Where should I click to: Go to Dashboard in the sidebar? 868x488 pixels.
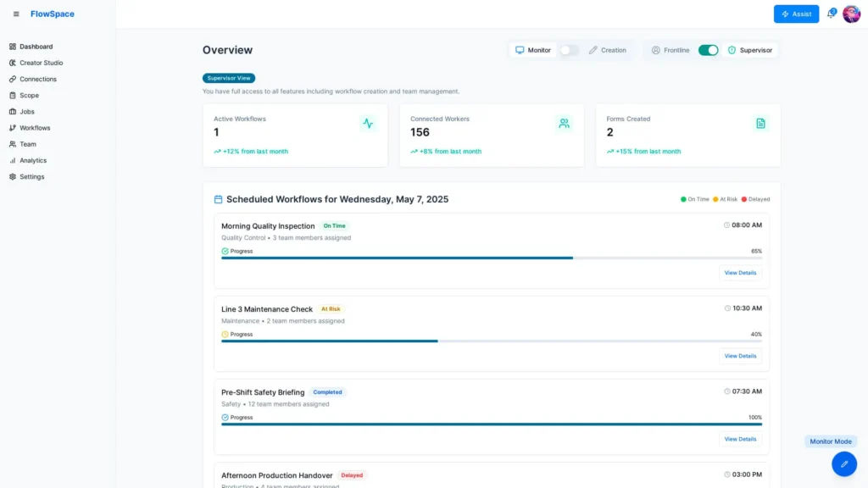(x=36, y=47)
